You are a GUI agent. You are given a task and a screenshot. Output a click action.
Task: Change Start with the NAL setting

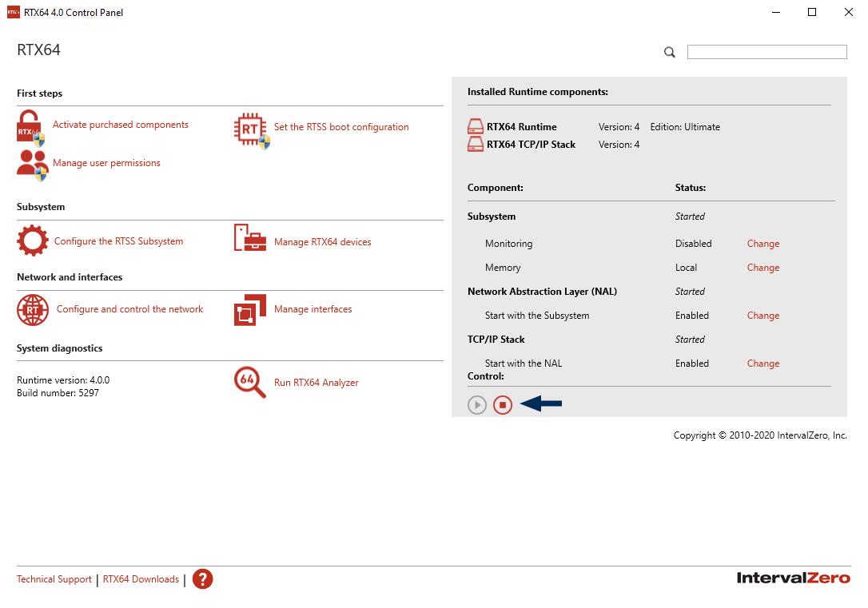763,364
